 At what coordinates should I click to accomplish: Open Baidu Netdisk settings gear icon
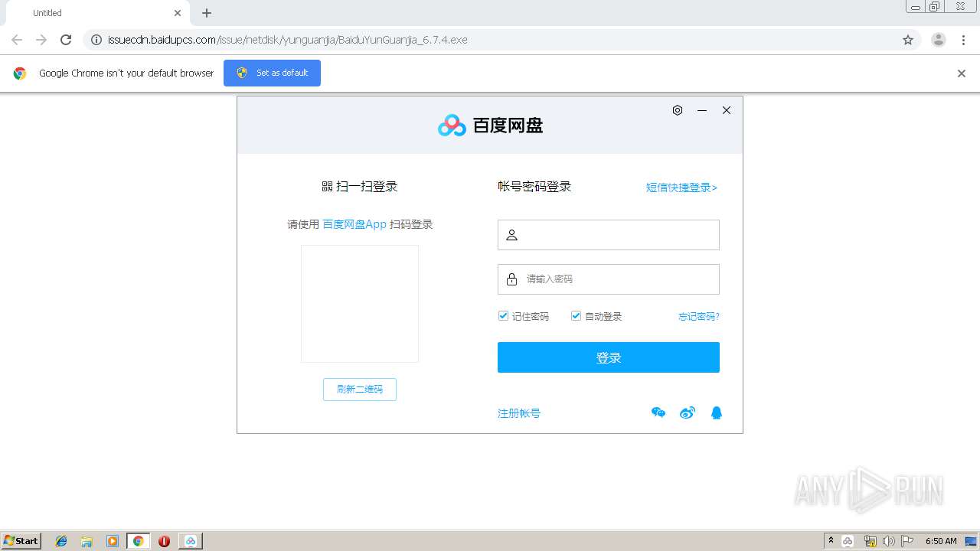pyautogui.click(x=678, y=110)
